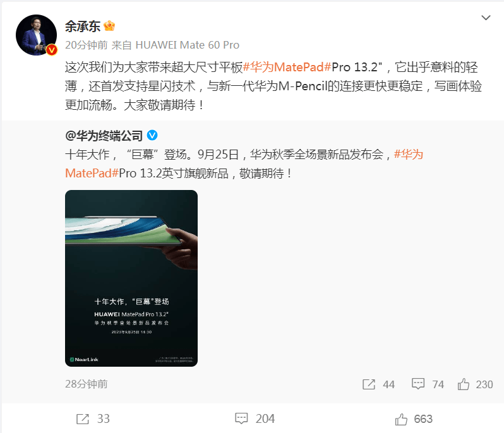Visit the @华为终端公司 account link
This screenshot has width=504, height=433.
click(104, 136)
